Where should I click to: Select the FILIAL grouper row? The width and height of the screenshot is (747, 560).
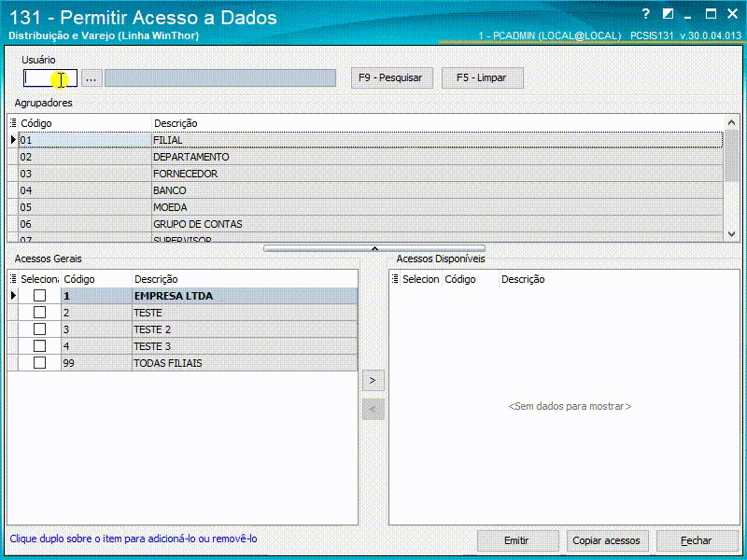click(365, 140)
